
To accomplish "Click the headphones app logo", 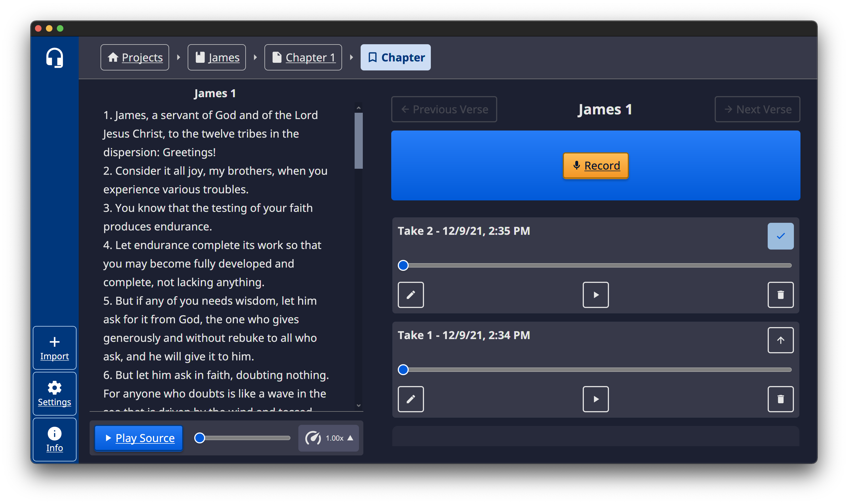I will coord(54,58).
